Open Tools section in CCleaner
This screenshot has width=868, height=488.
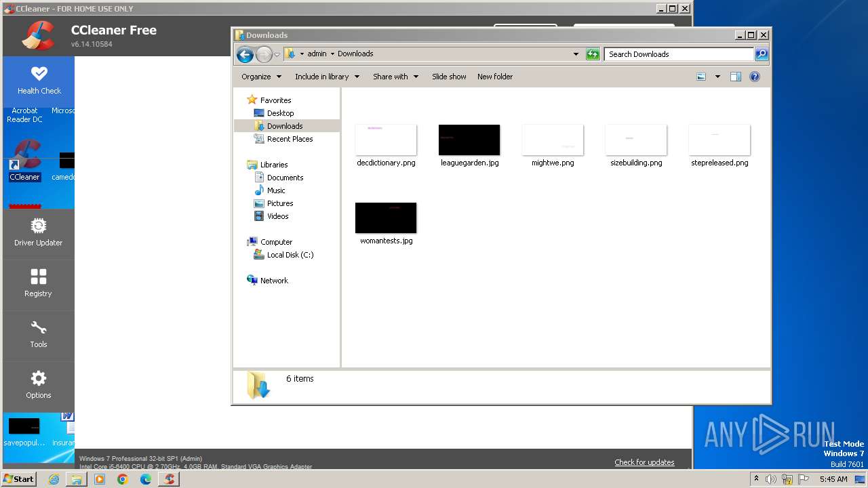39,335
